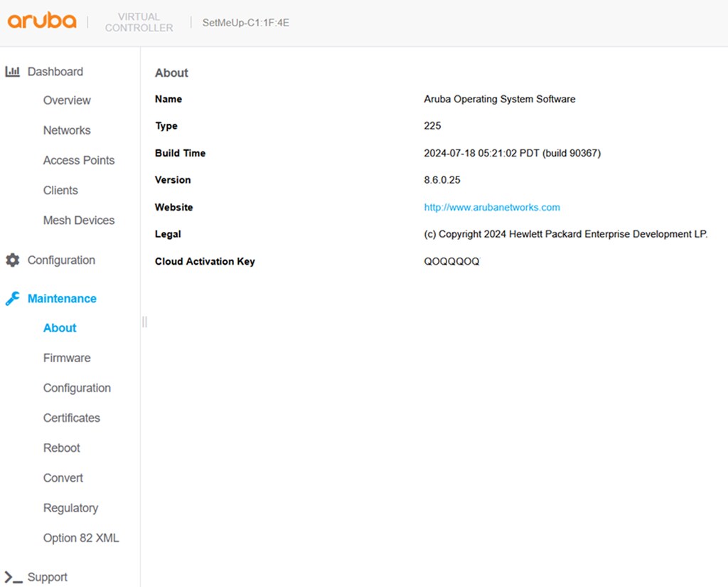Click the Configuration gear icon
This screenshot has width=728, height=587.
click(13, 260)
